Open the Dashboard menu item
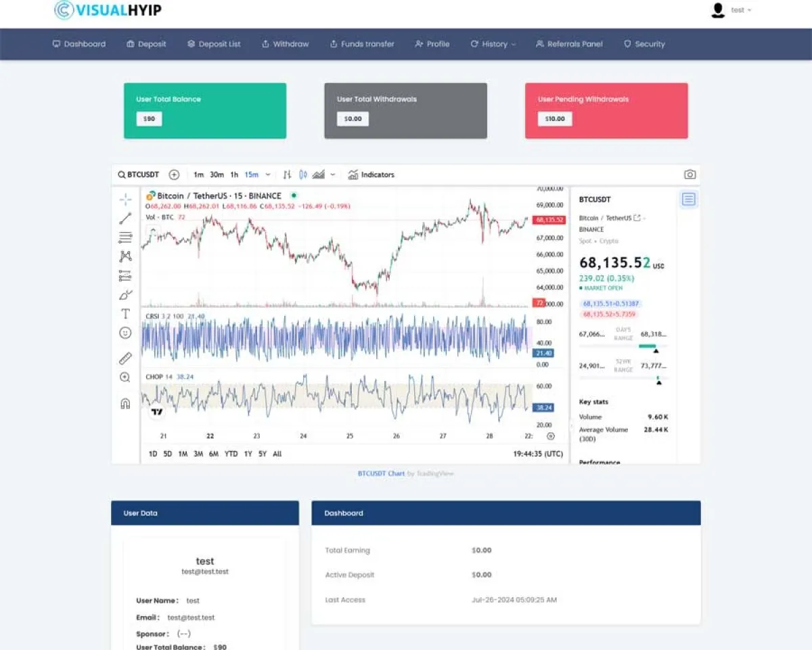This screenshot has width=812, height=650. [79, 44]
